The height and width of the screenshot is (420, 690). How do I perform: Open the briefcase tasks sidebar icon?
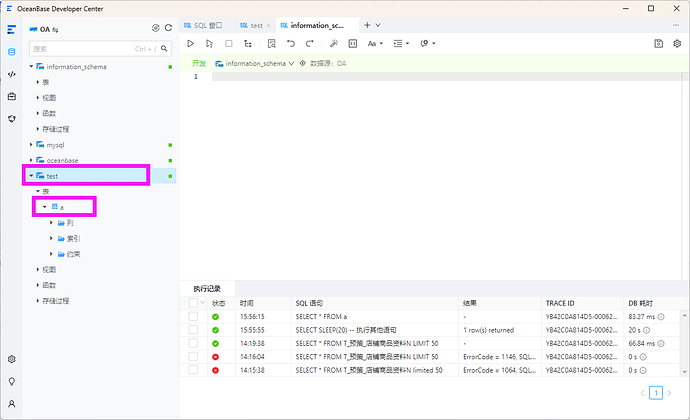pos(12,96)
